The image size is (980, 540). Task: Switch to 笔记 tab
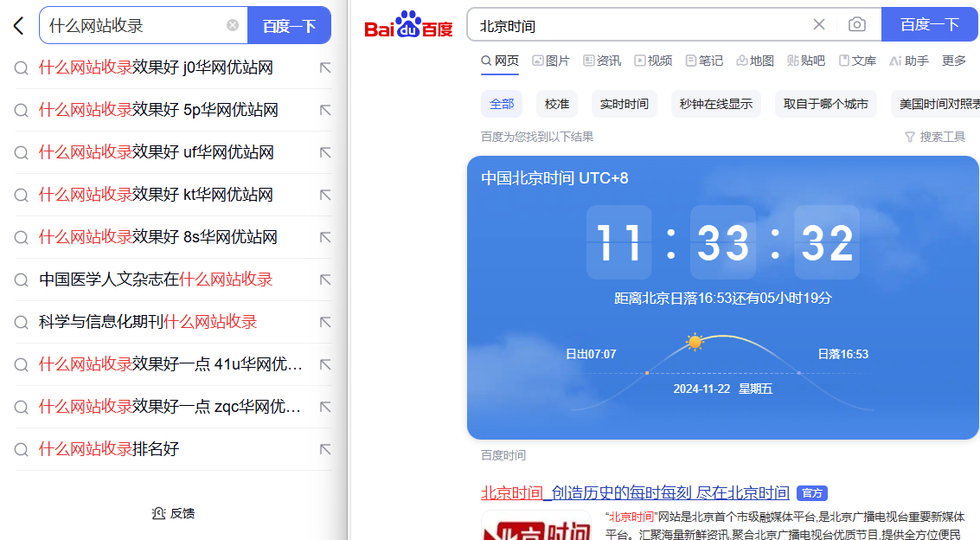[704, 61]
